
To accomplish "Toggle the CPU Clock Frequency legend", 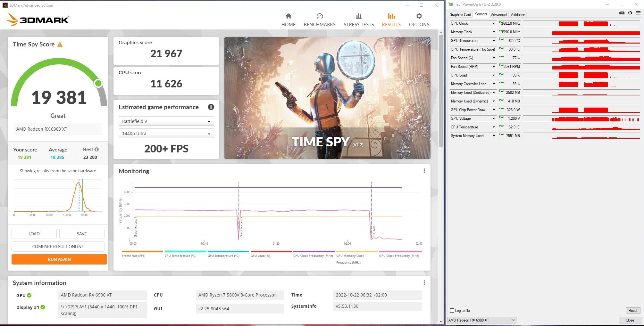I will point(314,254).
